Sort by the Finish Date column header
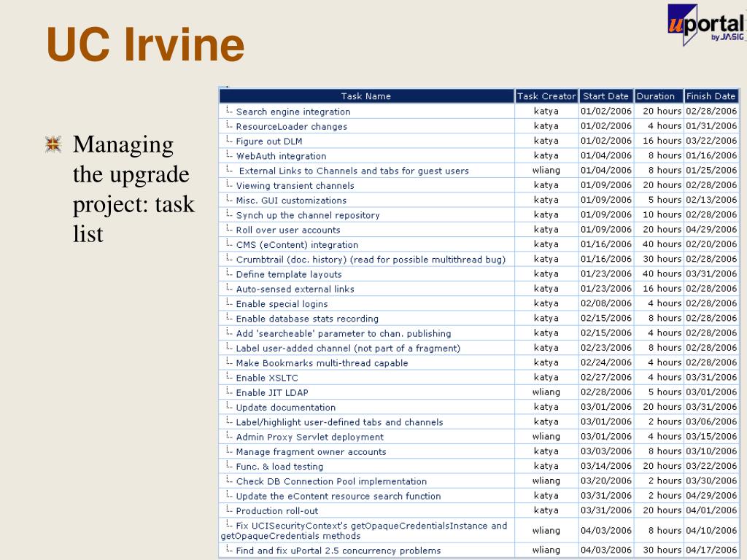The image size is (747, 560). point(711,96)
